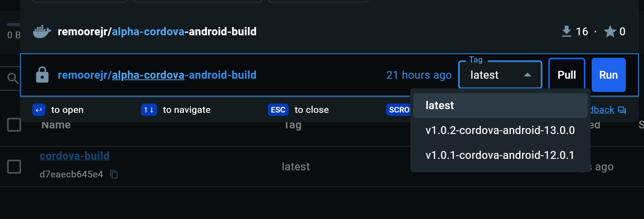644x219 pixels.
Task: Collapse the Tag dropdown using its arrow
Action: click(x=527, y=75)
